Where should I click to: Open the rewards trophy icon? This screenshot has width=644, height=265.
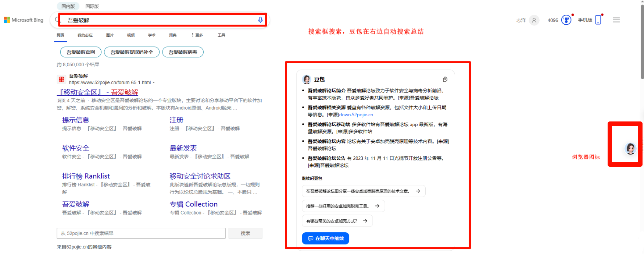566,20
